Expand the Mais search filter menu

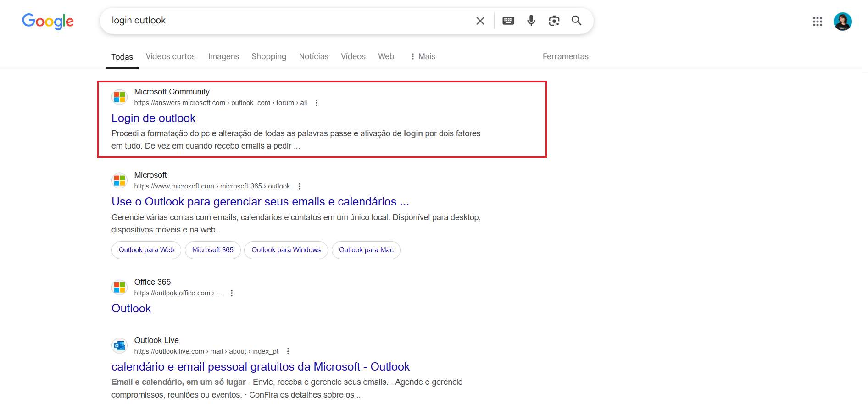423,56
